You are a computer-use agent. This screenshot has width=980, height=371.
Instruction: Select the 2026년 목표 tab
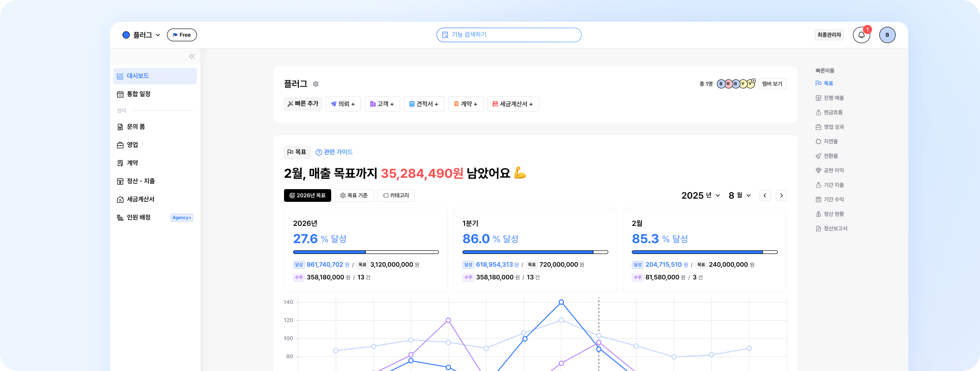pos(308,195)
